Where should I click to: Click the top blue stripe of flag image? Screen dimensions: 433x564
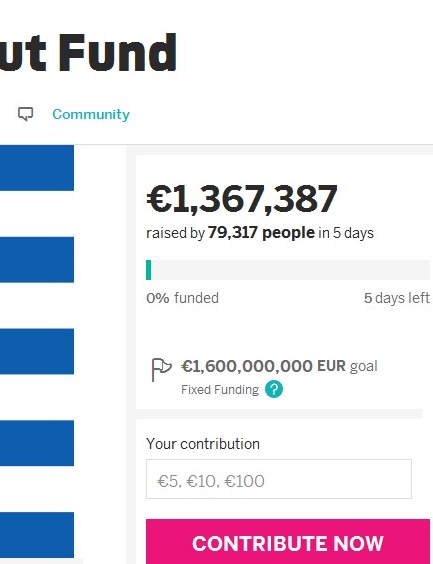37,168
